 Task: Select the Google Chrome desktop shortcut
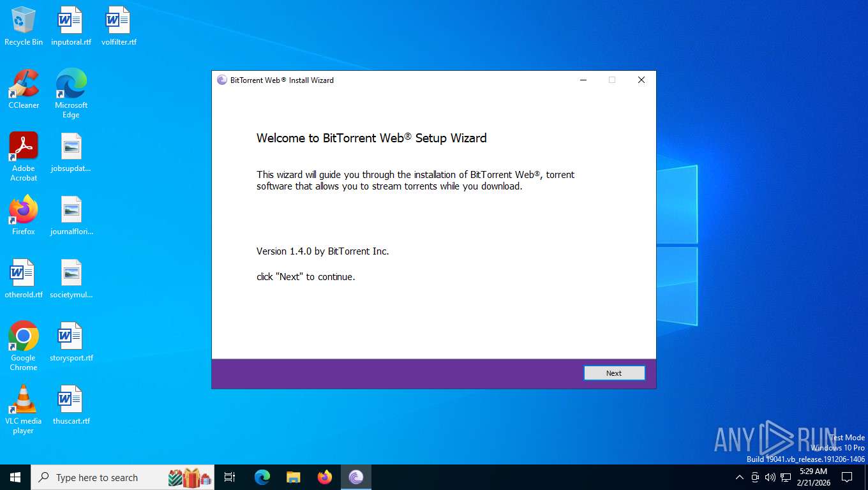click(24, 346)
